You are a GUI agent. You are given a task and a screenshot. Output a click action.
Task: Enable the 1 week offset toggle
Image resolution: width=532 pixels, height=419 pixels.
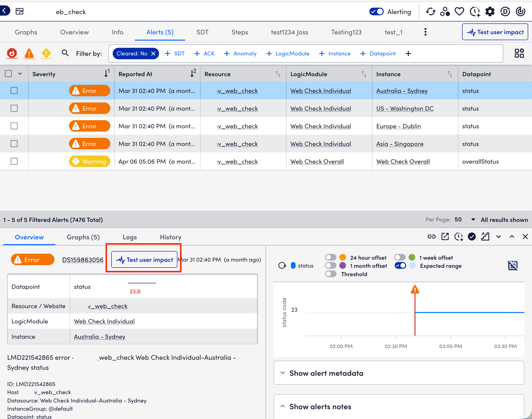coord(400,257)
